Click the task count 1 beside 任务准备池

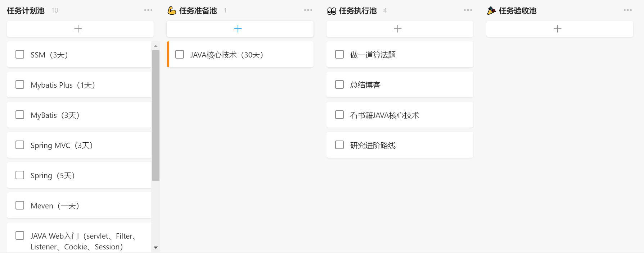point(225,10)
